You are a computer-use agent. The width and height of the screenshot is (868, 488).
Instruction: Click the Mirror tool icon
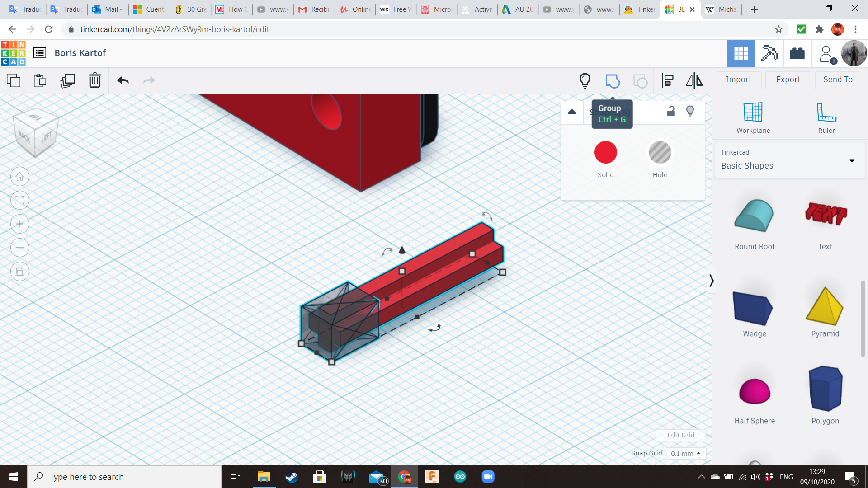(694, 81)
